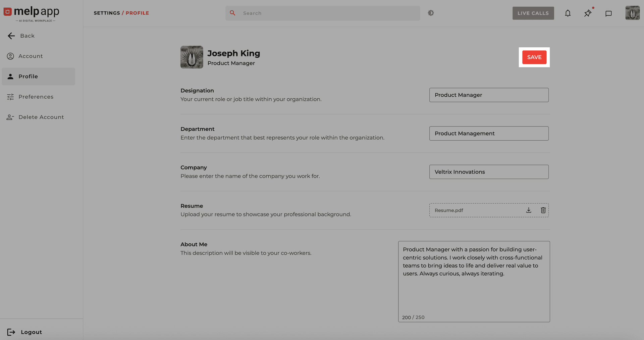
Task: Open pinned items via pin icon
Action: (x=588, y=13)
